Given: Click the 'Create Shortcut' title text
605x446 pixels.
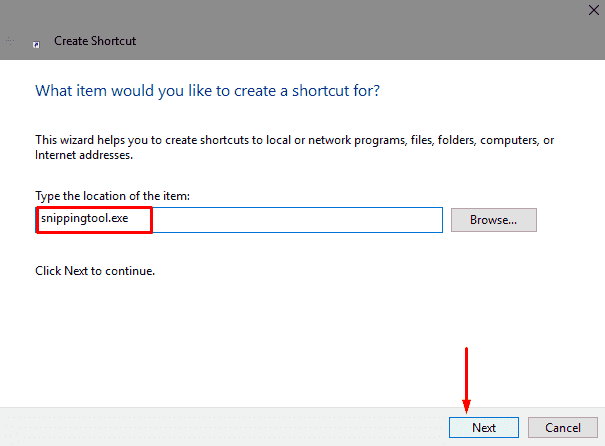Looking at the screenshot, I should point(95,41).
